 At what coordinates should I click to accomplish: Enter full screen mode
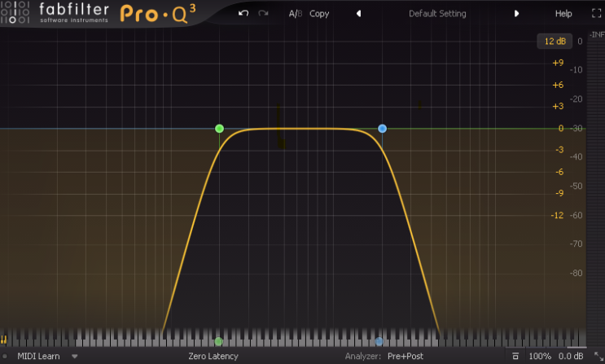[x=597, y=14]
